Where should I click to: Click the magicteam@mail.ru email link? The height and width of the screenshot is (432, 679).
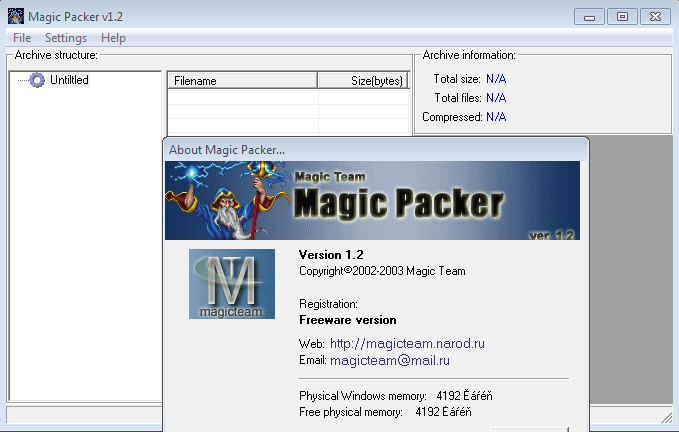point(389,360)
